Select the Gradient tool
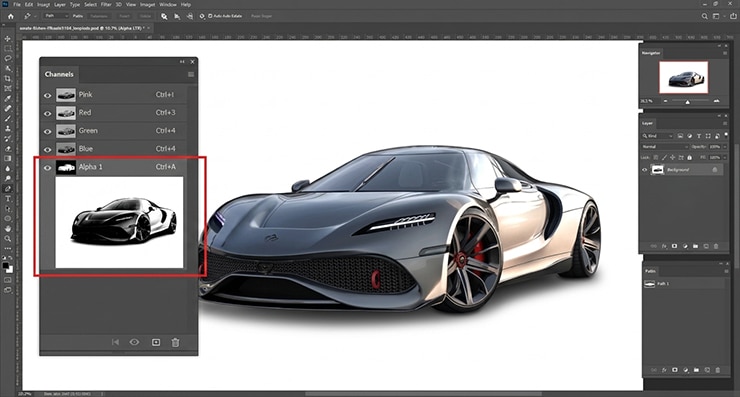 tap(8, 159)
